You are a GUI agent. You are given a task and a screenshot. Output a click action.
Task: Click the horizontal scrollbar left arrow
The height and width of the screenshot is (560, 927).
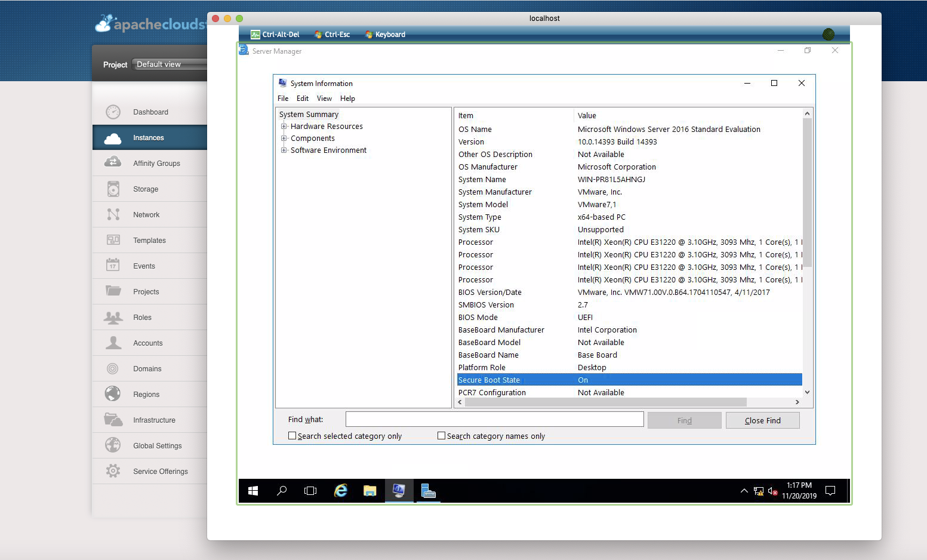pos(459,402)
